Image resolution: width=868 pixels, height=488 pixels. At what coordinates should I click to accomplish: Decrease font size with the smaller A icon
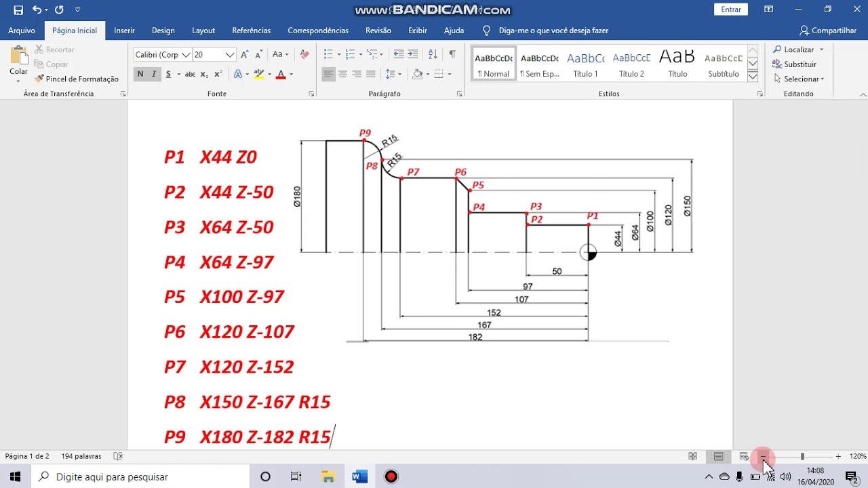pyautogui.click(x=258, y=54)
